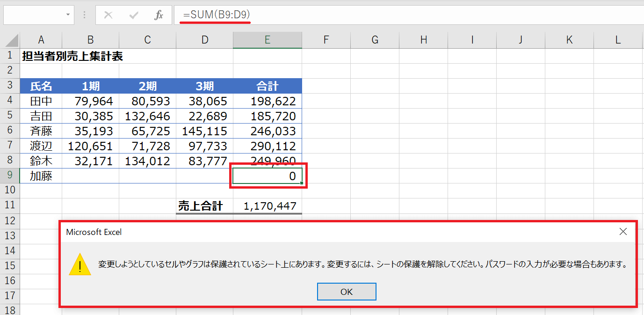Viewport: 644px width, 315px height.
Task: Click the yellow warning icon in dialog
Action: tap(80, 264)
